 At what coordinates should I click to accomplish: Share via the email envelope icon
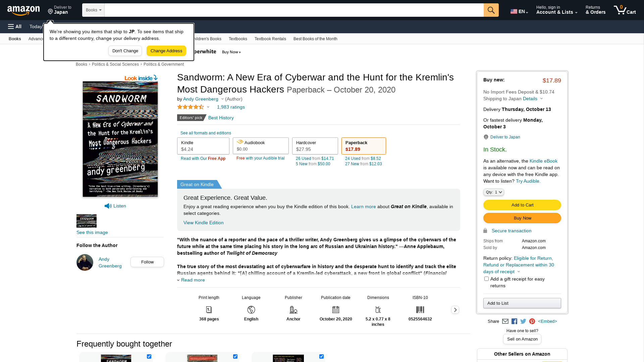tap(505, 321)
